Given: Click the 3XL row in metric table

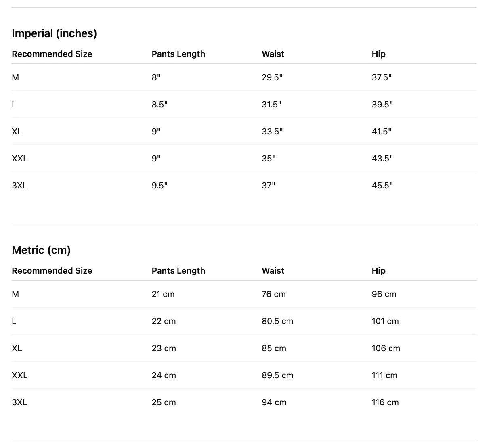Looking at the screenshot, I should [x=244, y=402].
